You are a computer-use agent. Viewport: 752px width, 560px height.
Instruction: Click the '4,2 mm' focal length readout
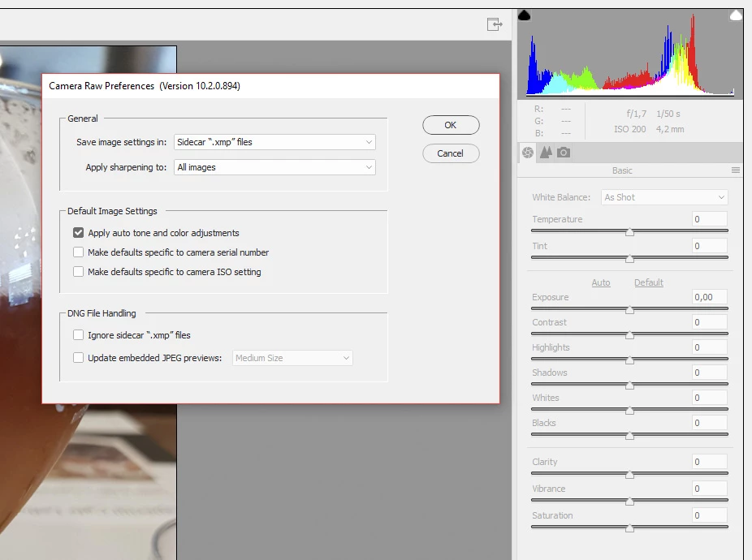tap(670, 130)
